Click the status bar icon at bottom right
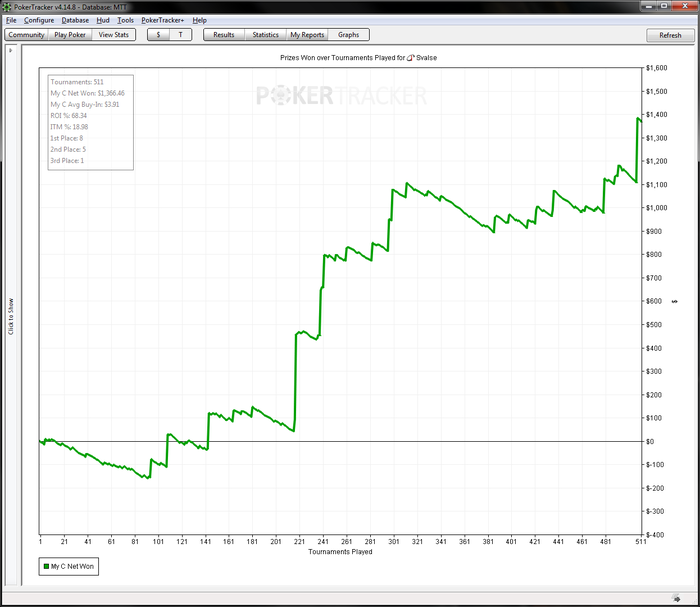 pos(677,599)
